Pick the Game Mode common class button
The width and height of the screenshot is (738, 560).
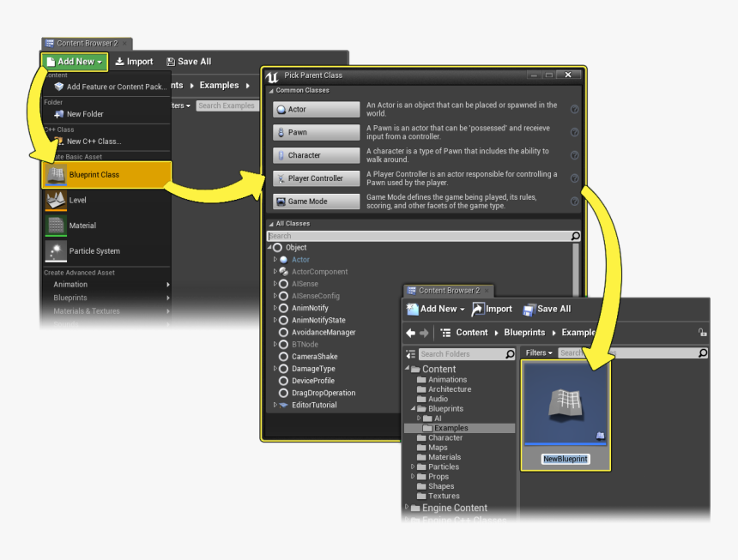[317, 202]
